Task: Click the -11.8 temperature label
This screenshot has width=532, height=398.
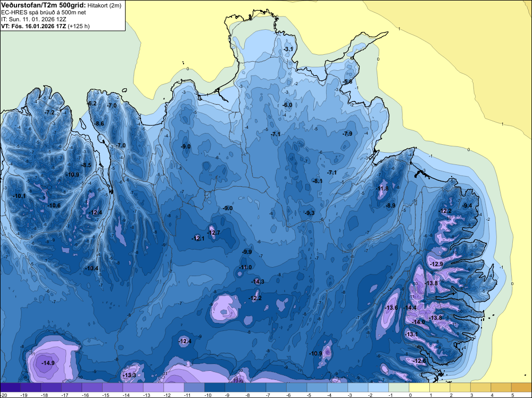Action: 383,188
